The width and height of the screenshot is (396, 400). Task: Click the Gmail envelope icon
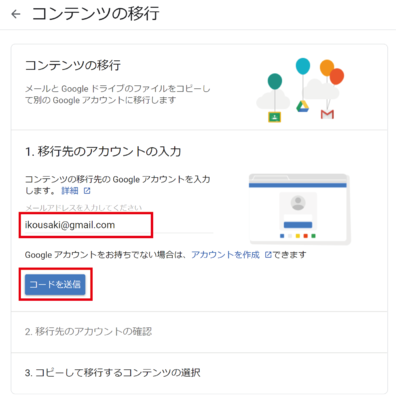click(x=327, y=114)
